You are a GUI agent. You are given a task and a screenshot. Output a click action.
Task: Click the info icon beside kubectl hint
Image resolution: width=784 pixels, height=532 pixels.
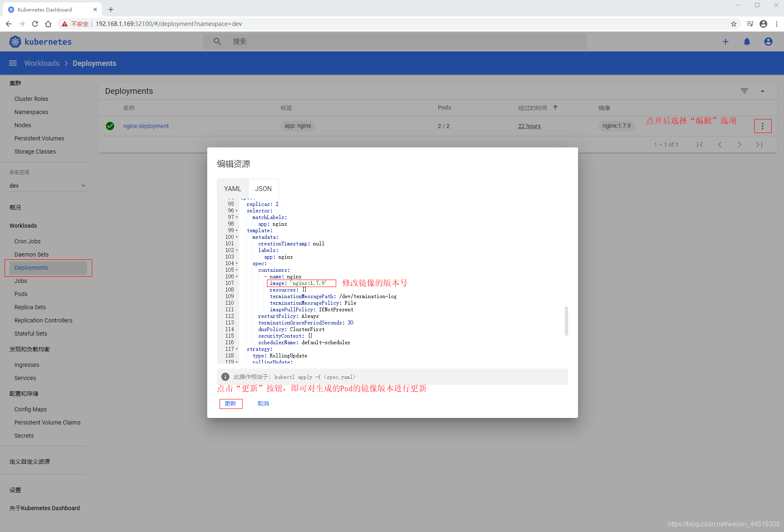tap(225, 377)
